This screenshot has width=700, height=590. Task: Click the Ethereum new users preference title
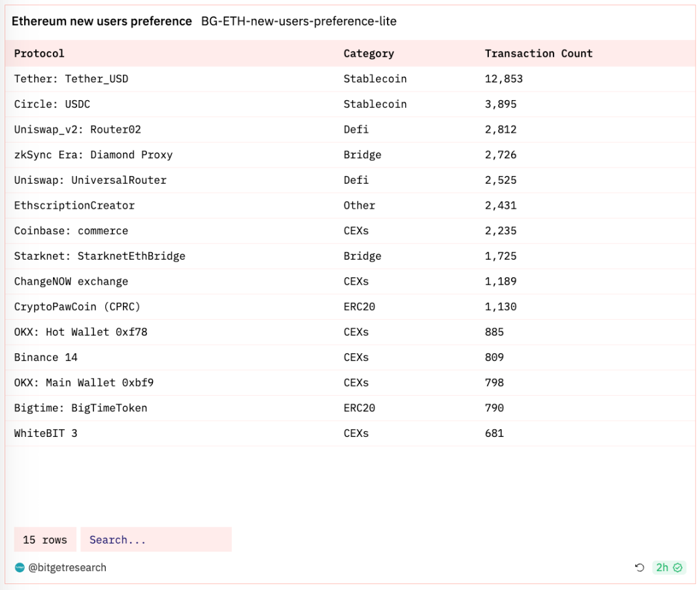click(101, 21)
